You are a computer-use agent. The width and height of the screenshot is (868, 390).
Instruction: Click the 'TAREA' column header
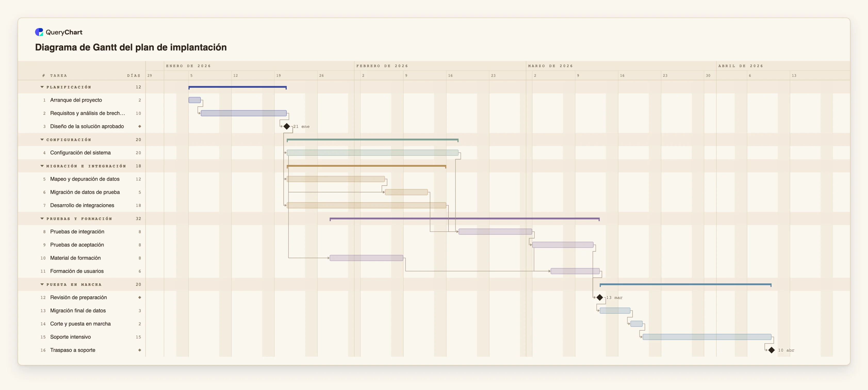point(58,76)
